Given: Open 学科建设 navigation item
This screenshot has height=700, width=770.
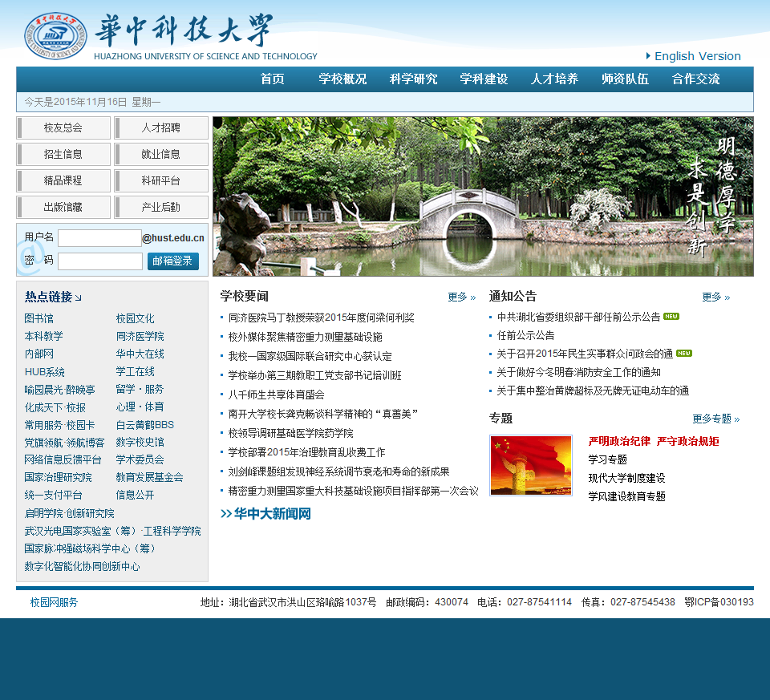Looking at the screenshot, I should point(484,79).
